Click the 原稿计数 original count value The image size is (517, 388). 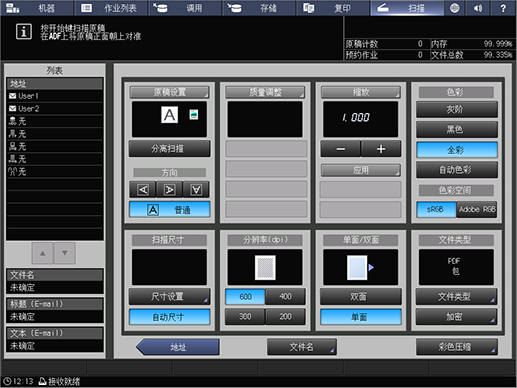[420, 44]
